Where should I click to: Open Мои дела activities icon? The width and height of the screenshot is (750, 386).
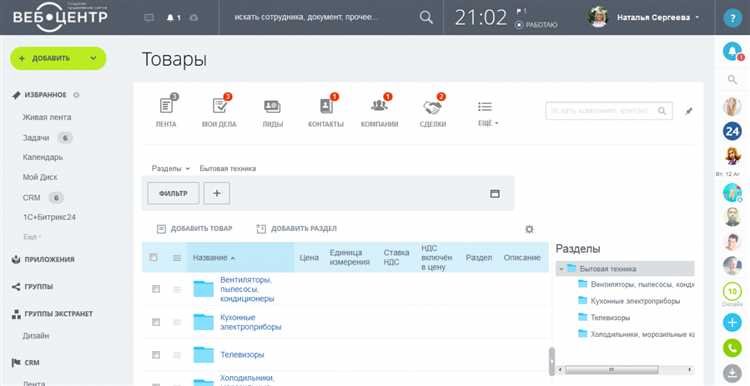pos(220,106)
